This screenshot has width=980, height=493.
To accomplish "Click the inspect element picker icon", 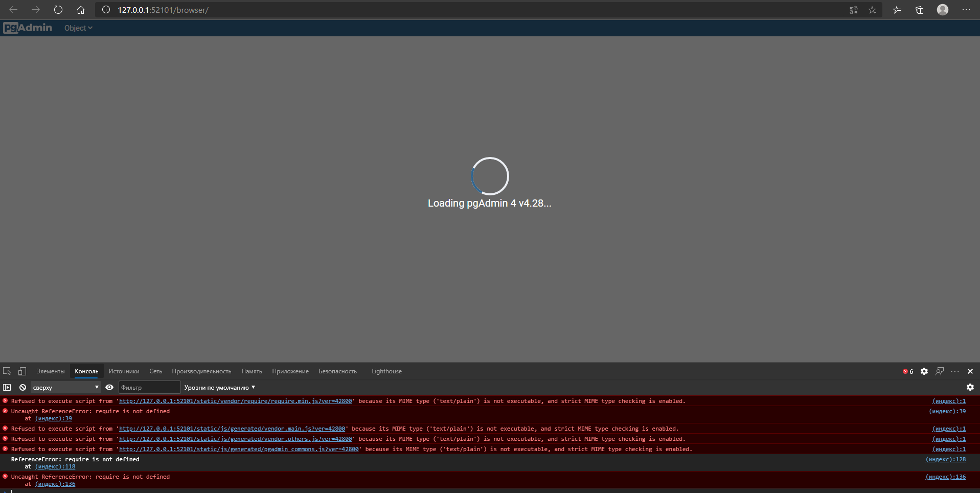I will tap(7, 371).
